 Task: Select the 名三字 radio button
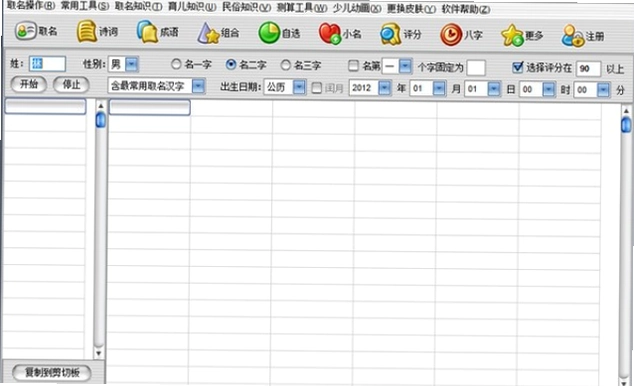[285, 65]
